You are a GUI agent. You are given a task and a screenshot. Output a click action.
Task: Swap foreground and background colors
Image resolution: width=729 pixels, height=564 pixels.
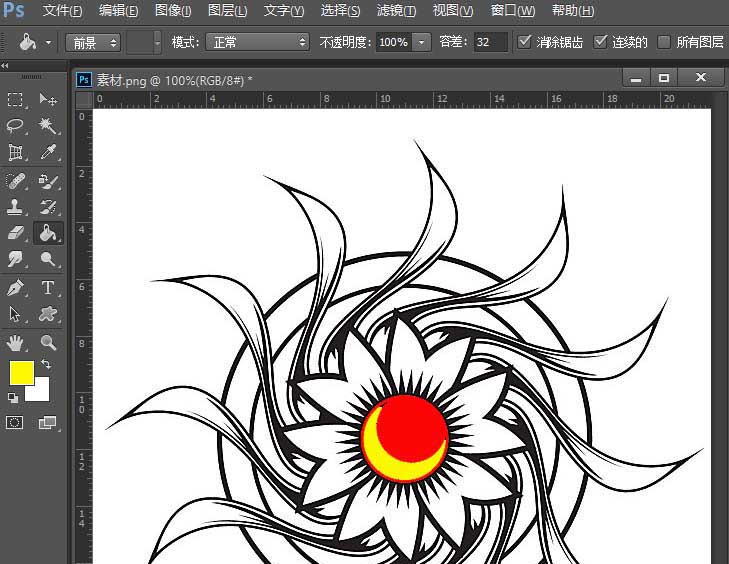45,367
